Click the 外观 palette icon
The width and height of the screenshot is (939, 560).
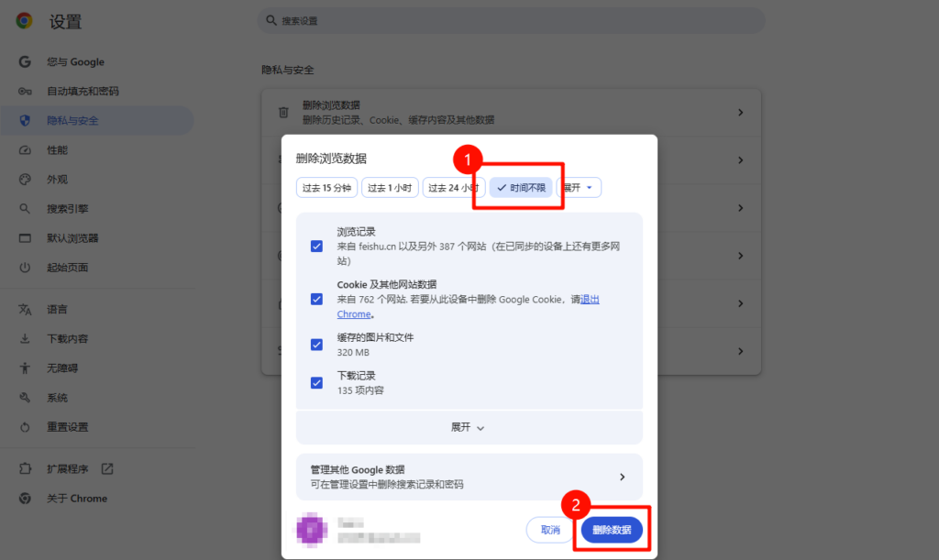click(25, 180)
